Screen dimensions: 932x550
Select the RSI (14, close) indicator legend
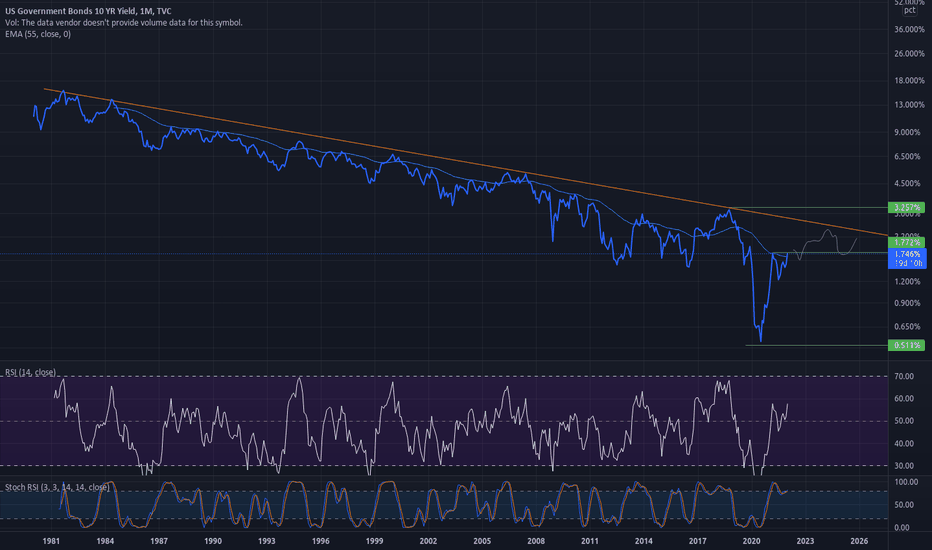30,372
